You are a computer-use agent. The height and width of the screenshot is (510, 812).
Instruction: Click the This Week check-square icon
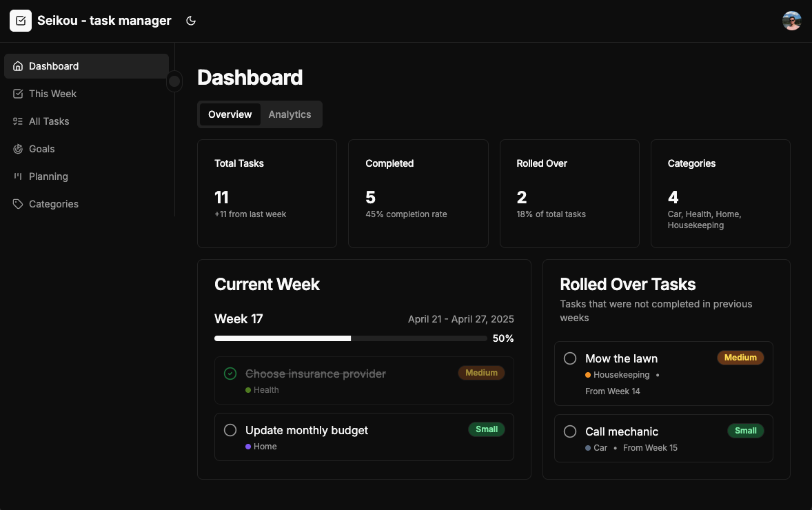(18, 94)
